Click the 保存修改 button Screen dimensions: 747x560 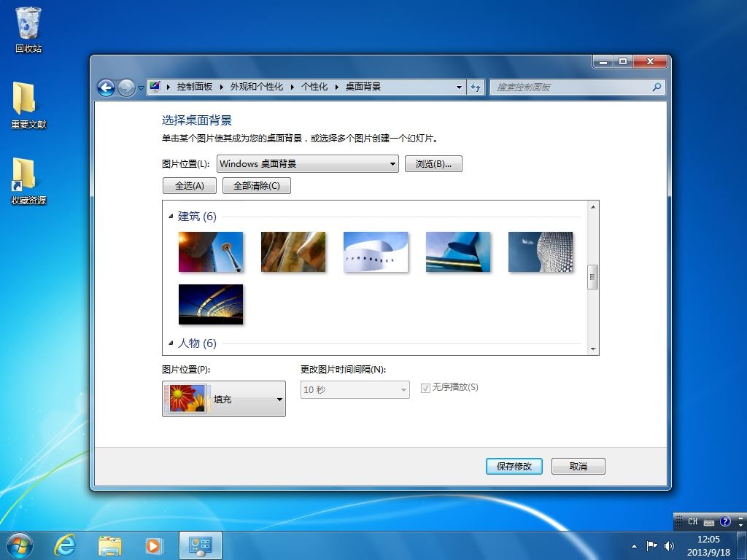[514, 466]
